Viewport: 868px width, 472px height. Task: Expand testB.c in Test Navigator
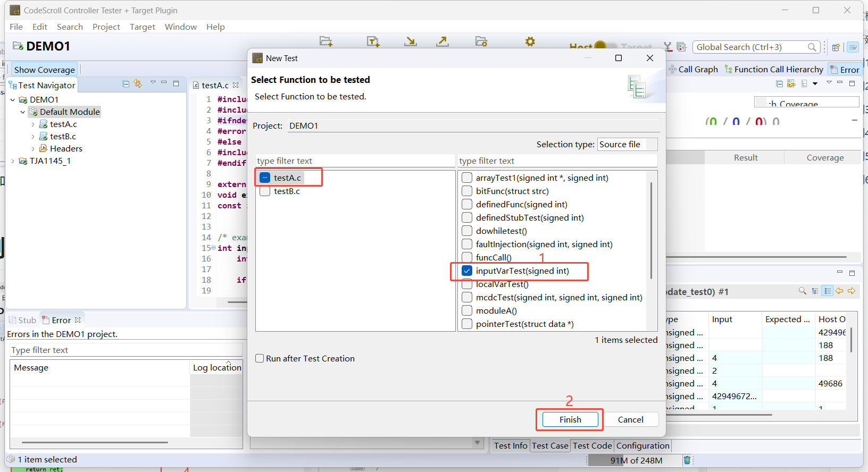[33, 137]
